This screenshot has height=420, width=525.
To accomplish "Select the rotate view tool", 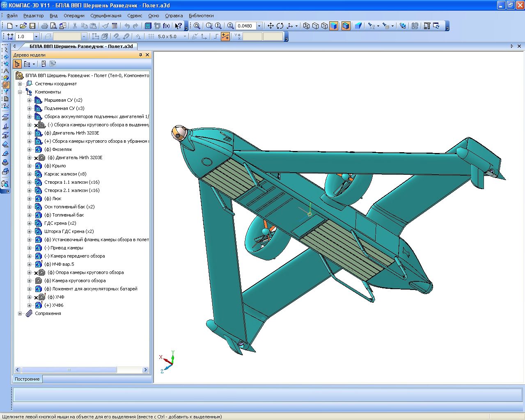I will click(280, 26).
